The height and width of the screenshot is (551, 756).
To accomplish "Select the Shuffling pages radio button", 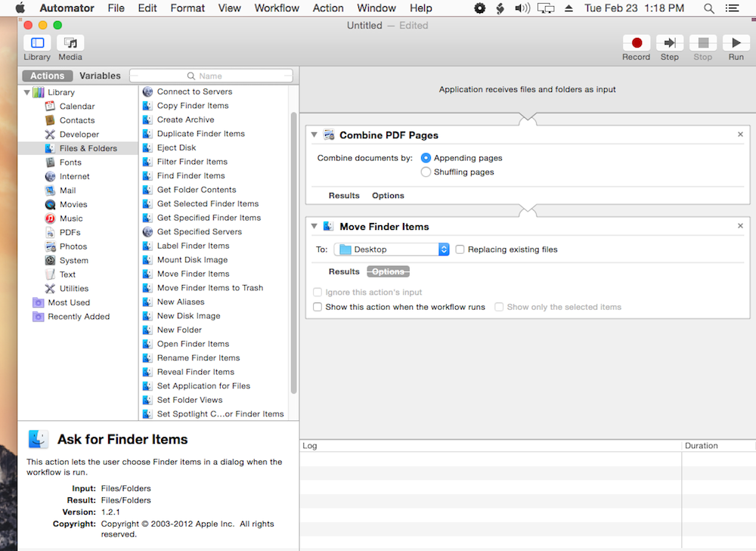I will (x=426, y=172).
